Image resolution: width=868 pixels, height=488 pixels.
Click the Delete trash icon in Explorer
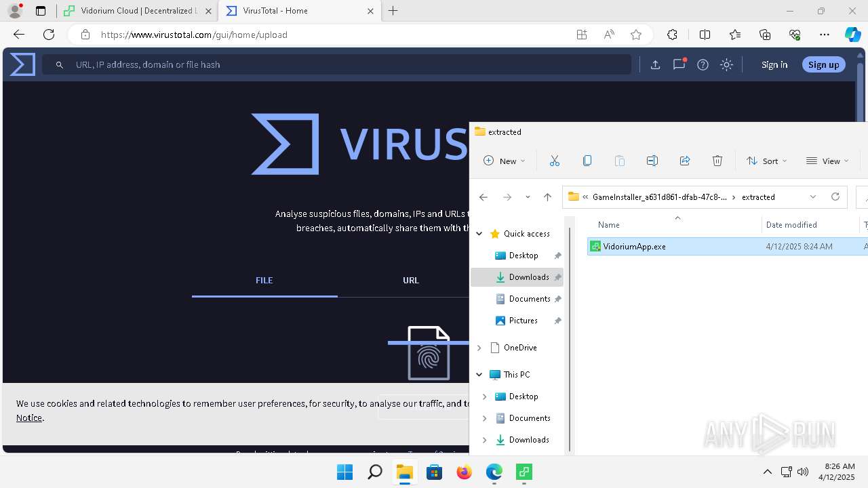(x=717, y=161)
